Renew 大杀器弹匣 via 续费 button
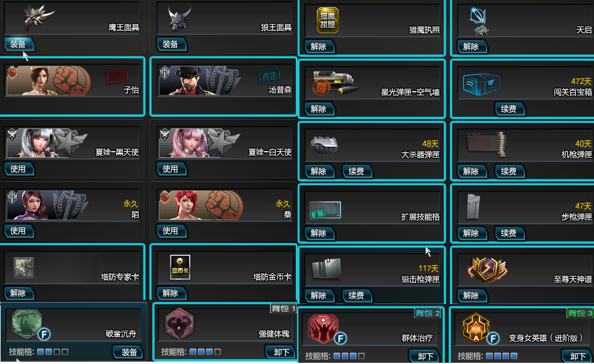The height and width of the screenshot is (364, 594). coord(357,171)
